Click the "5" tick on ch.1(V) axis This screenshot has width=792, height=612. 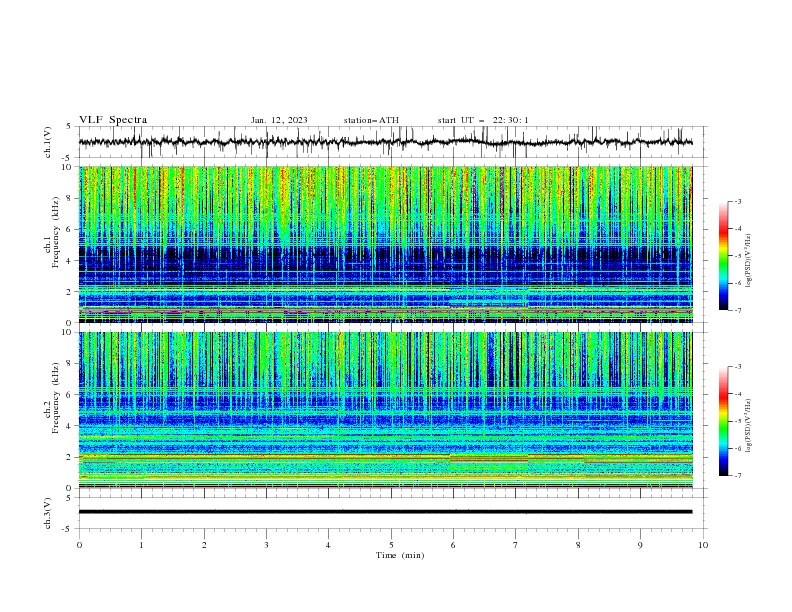(69, 126)
